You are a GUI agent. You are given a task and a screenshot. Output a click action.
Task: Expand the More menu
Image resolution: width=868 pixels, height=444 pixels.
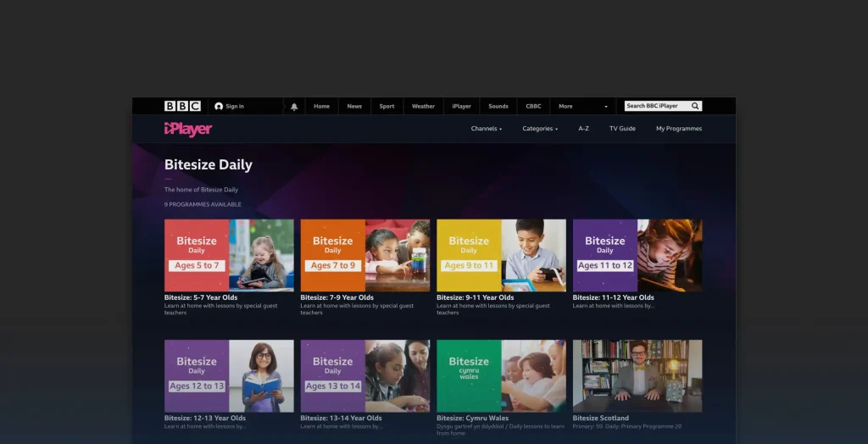tap(583, 106)
